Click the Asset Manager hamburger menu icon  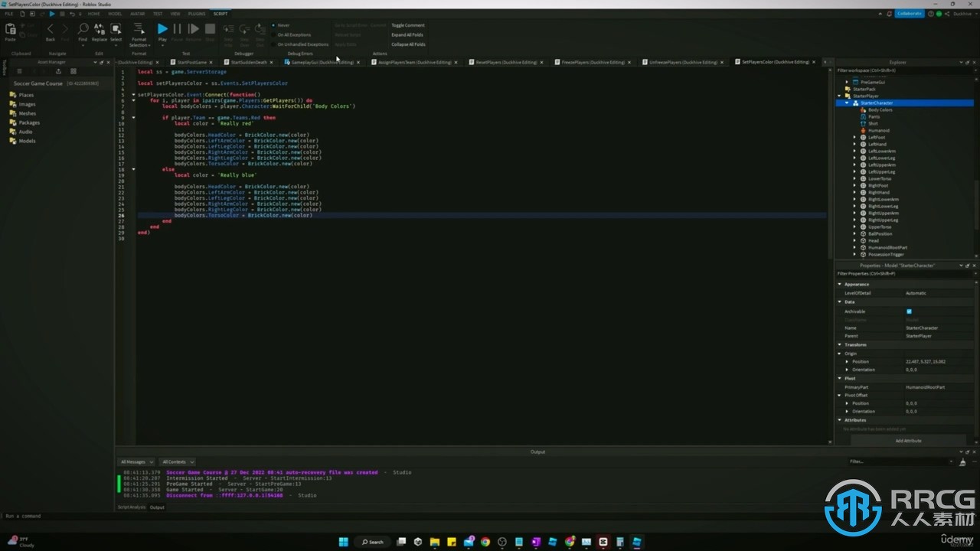pos(20,71)
